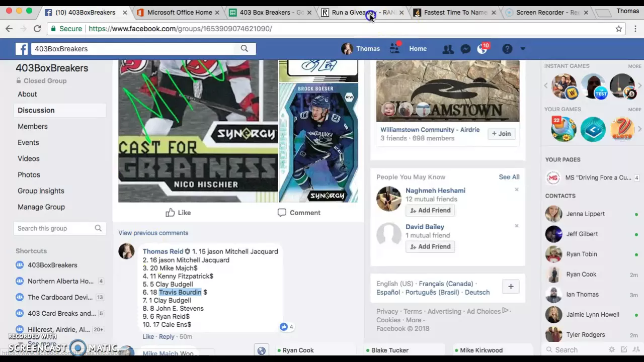
Task: Reply to Thomas Reid comment
Action: point(167,336)
